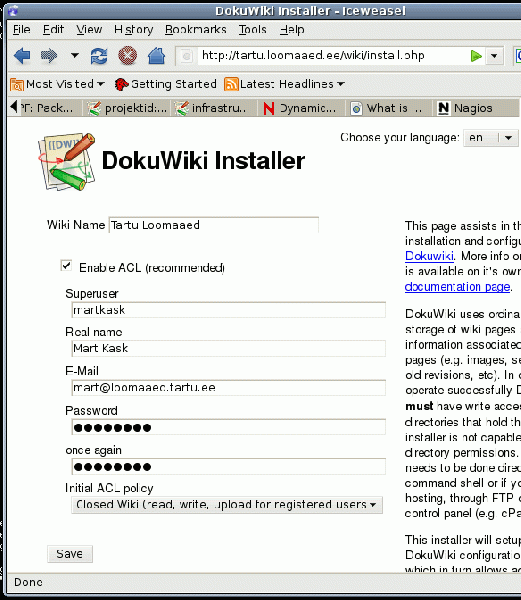
Task: Click the site identity icon in address bar
Action: (x=187, y=56)
